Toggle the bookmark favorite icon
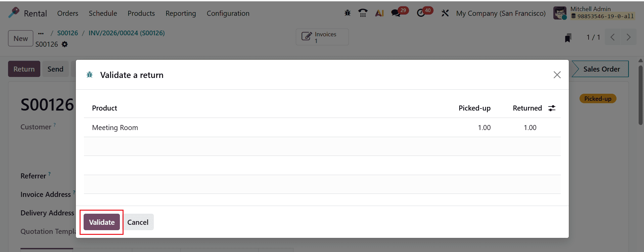This screenshot has height=252, width=644. 567,37
